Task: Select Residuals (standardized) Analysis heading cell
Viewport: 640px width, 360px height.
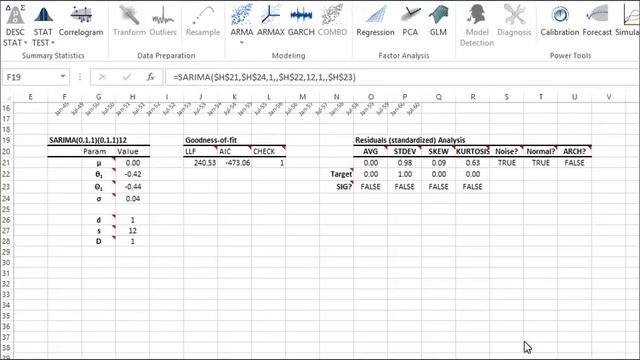Action: [410, 140]
